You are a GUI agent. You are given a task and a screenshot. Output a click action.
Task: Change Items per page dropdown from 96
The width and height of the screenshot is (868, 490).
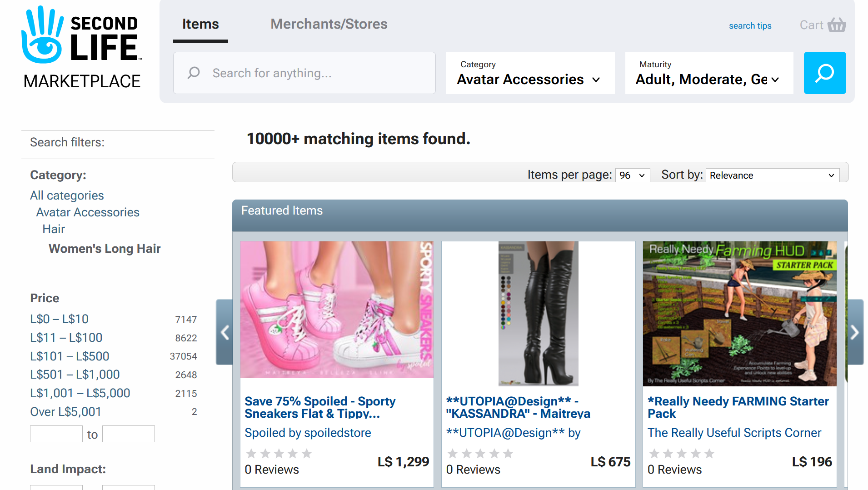coord(632,175)
